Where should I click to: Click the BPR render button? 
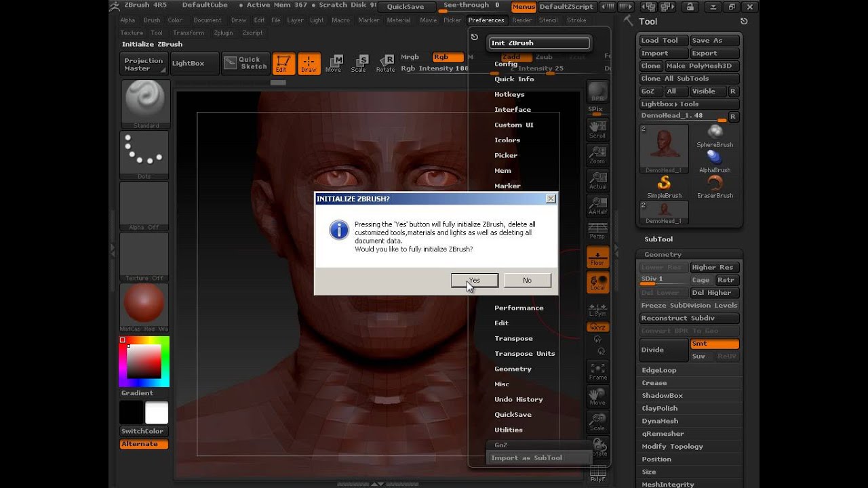597,91
